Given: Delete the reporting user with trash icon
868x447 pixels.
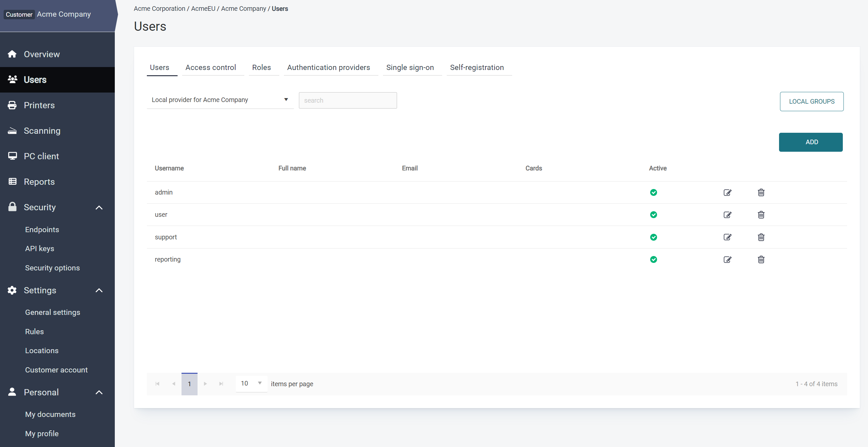Looking at the screenshot, I should 761,259.
